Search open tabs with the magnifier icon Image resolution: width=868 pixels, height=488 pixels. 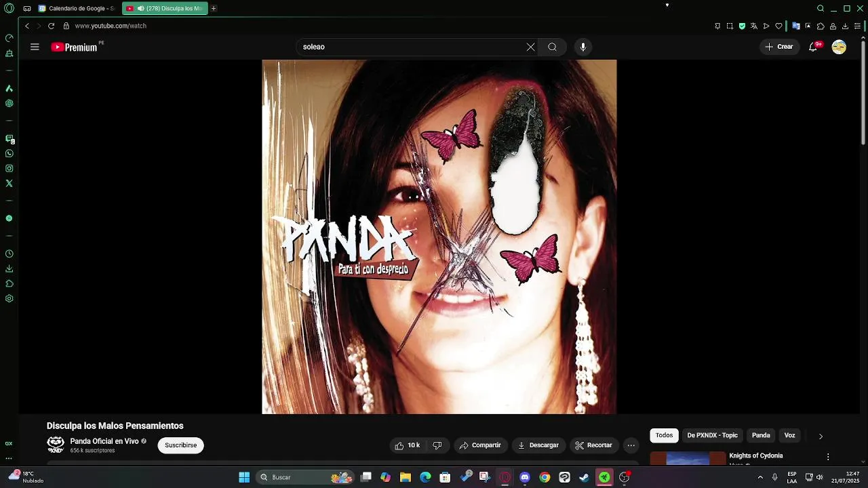point(821,8)
